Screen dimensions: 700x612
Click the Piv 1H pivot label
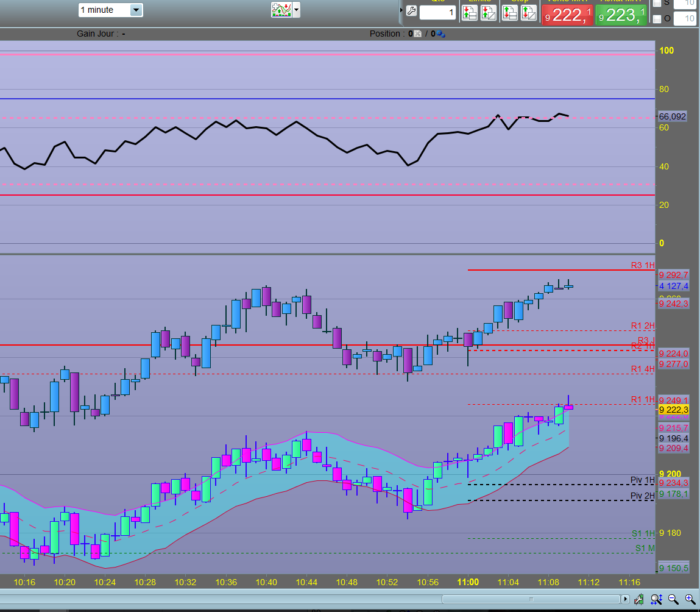(x=642, y=480)
